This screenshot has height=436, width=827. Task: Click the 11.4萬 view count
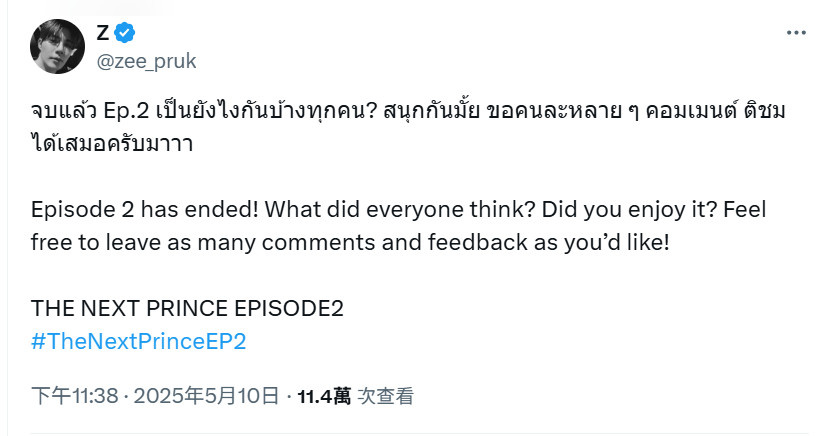pyautogui.click(x=324, y=396)
